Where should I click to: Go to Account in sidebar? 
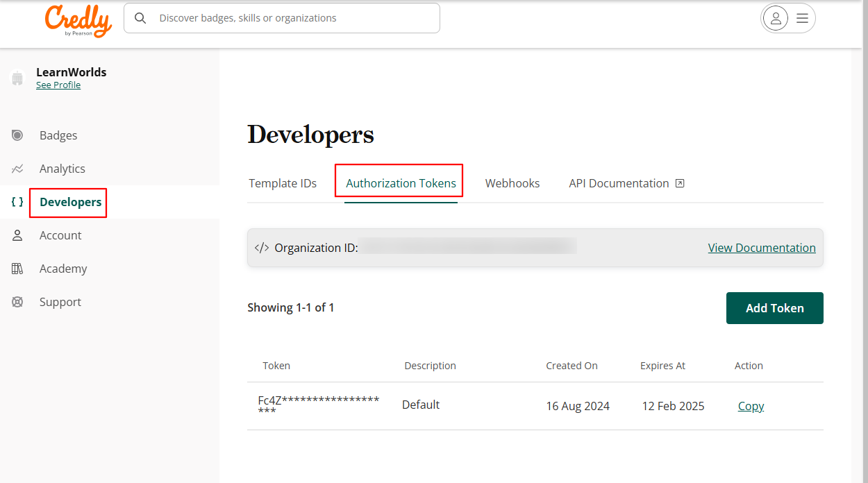[60, 235]
